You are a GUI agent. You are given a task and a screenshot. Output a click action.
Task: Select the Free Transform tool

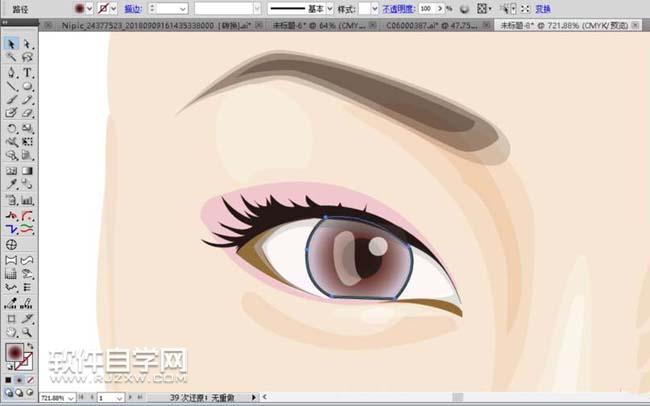pos(27,142)
